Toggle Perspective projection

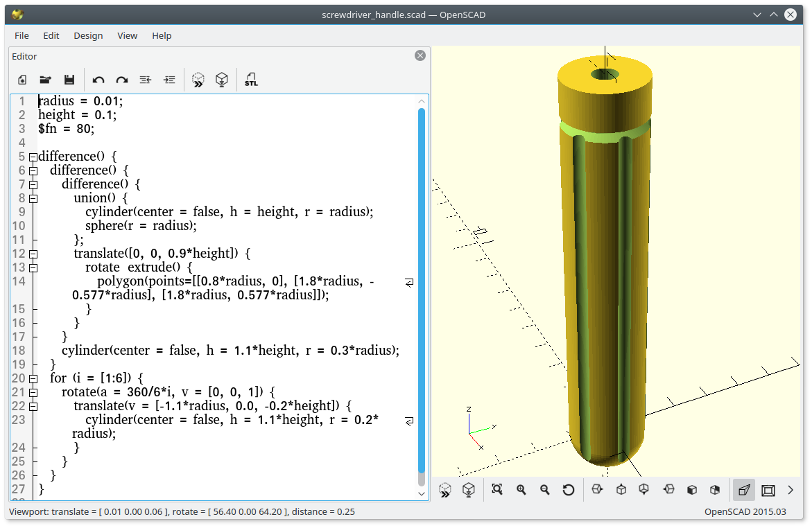[x=744, y=490]
